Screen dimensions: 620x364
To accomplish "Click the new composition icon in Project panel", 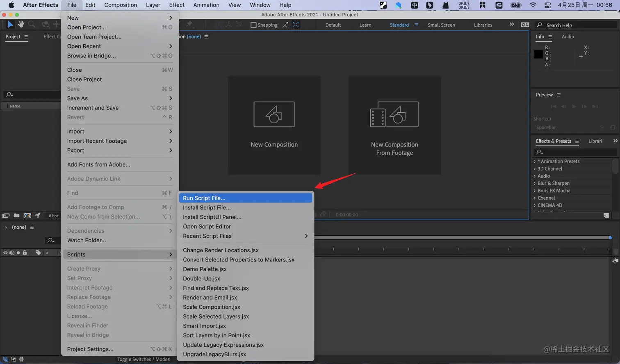I will (27, 216).
